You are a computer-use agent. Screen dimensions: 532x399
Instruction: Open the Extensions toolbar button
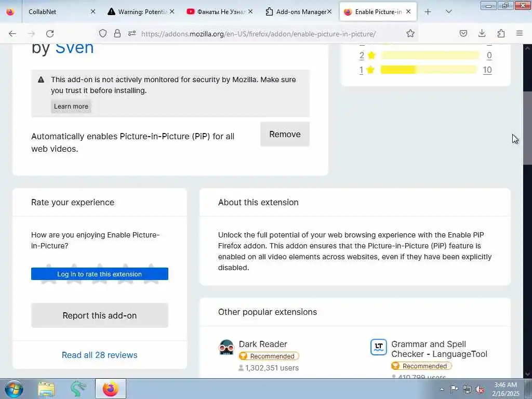coord(501,33)
